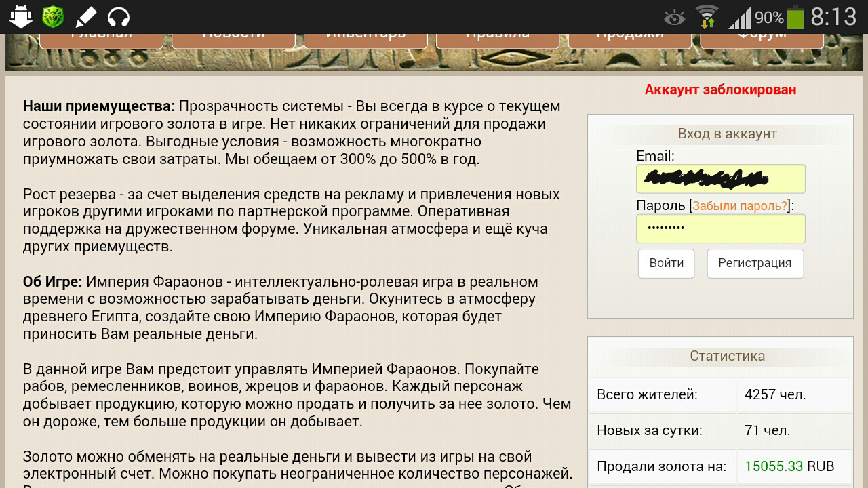Tap the 8:13 clock
This screenshot has width=868, height=488.
point(834,17)
